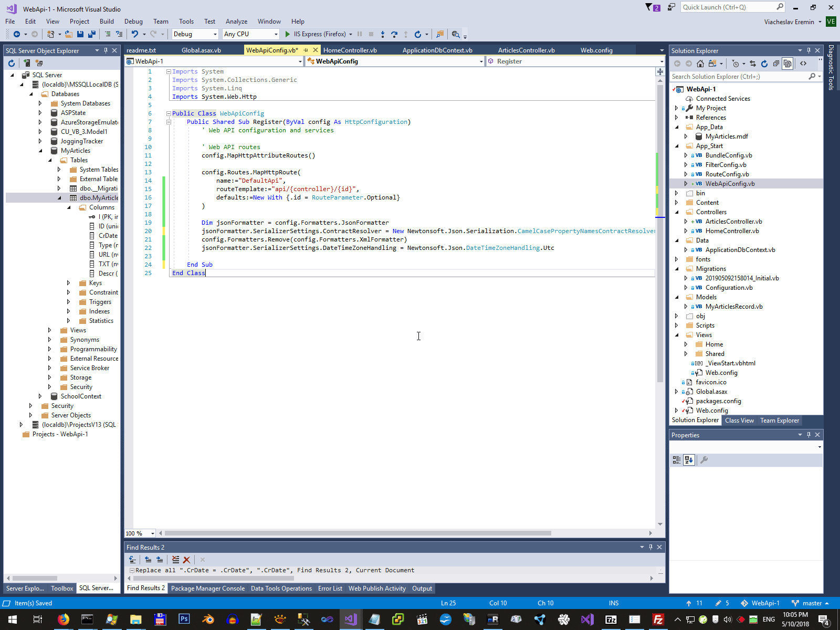
Task: Open the Error List tab
Action: 330,589
